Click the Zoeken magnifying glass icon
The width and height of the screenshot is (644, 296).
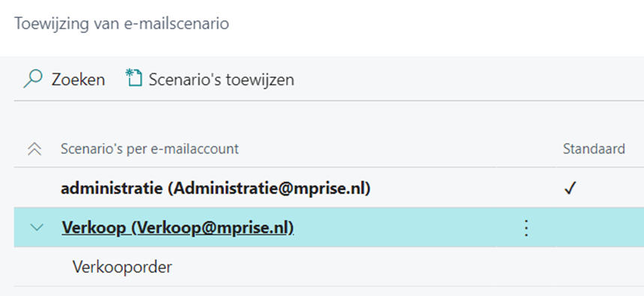[33, 79]
